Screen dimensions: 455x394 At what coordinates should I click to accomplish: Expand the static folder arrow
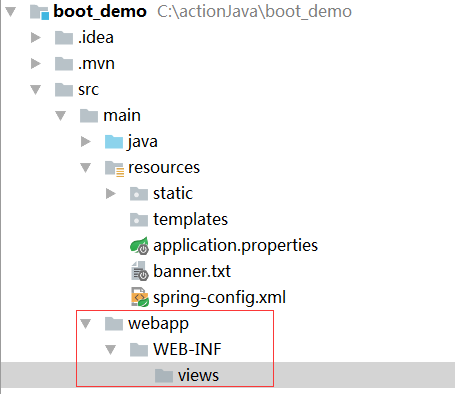[111, 194]
